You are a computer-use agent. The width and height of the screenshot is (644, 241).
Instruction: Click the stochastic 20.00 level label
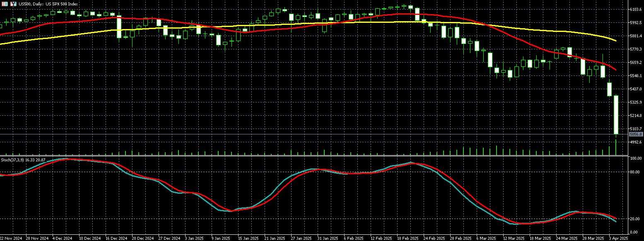(635, 219)
